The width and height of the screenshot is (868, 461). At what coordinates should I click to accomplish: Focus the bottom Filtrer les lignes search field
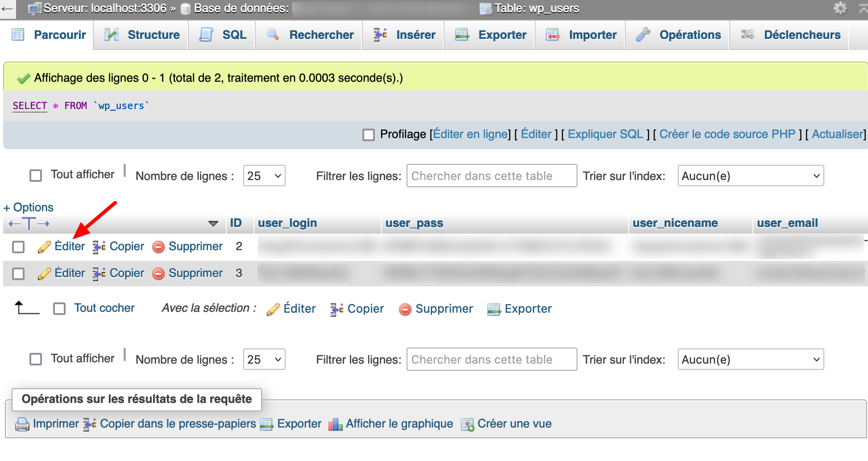pyautogui.click(x=492, y=360)
